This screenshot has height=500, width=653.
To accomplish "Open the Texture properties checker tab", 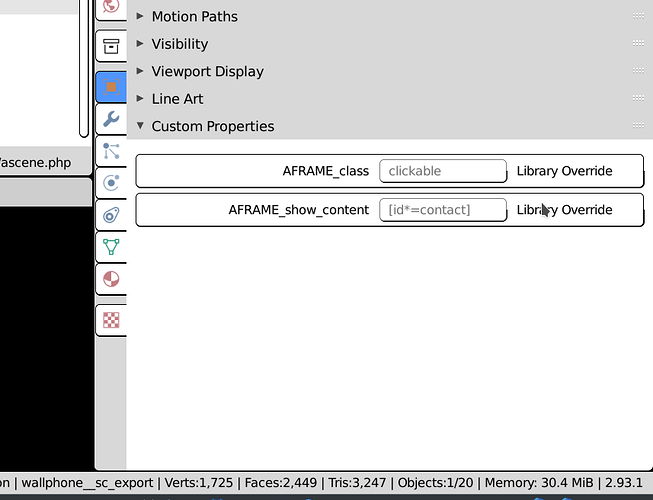I will coord(111,320).
